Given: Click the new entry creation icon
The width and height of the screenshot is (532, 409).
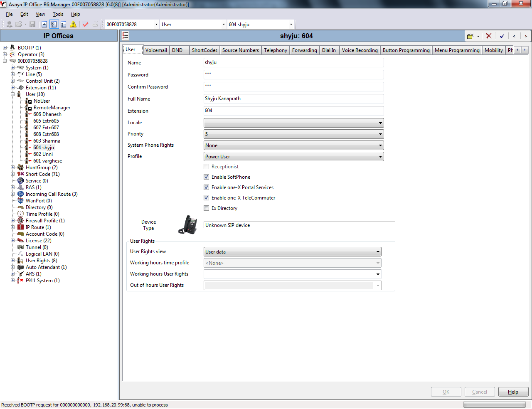Looking at the screenshot, I should (x=470, y=36).
